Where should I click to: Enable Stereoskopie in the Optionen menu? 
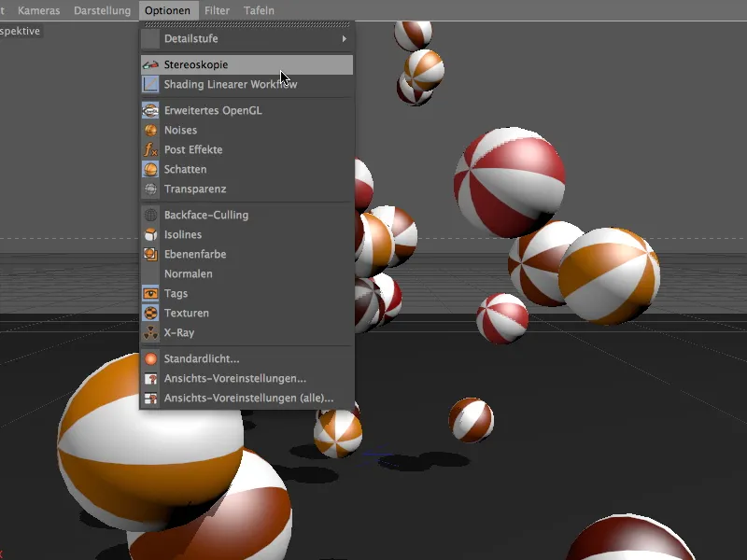(247, 64)
